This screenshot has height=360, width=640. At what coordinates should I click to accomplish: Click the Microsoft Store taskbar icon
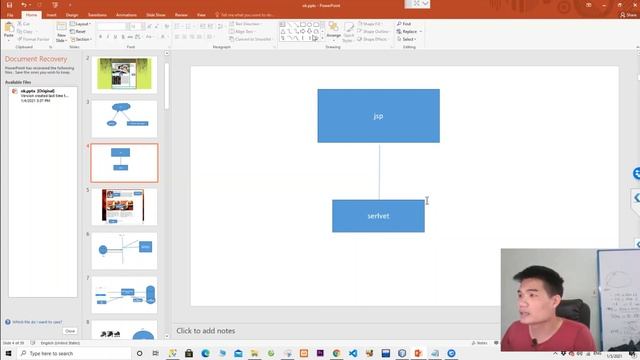coord(189,353)
